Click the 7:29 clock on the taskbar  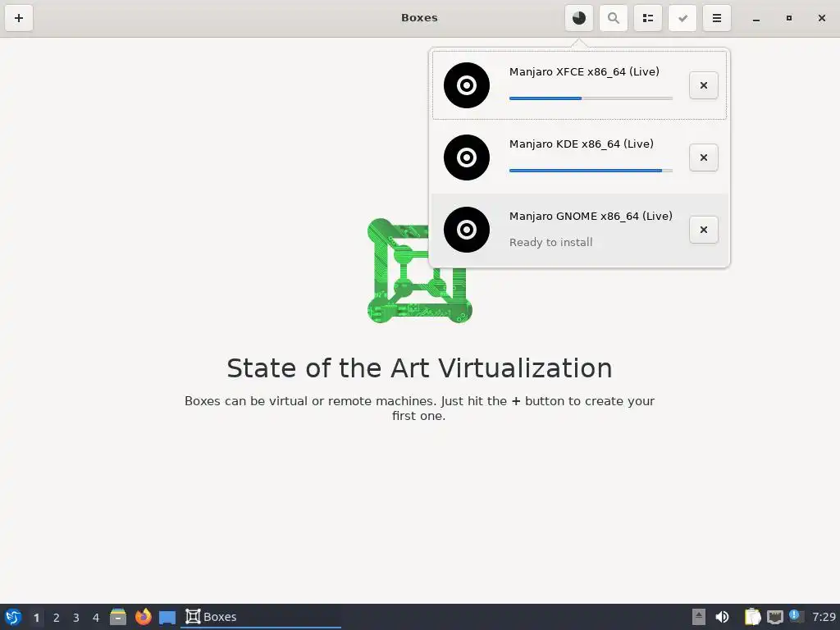click(x=824, y=617)
